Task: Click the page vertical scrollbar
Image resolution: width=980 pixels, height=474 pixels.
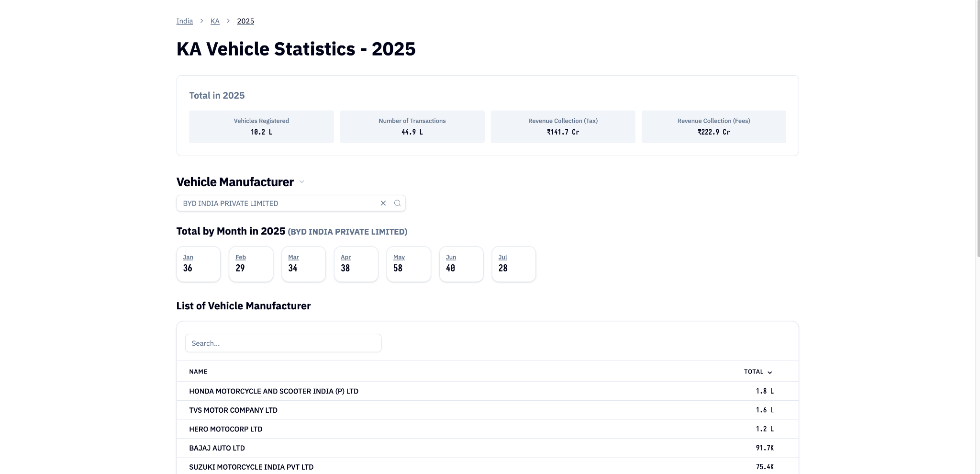Action: pyautogui.click(x=977, y=129)
